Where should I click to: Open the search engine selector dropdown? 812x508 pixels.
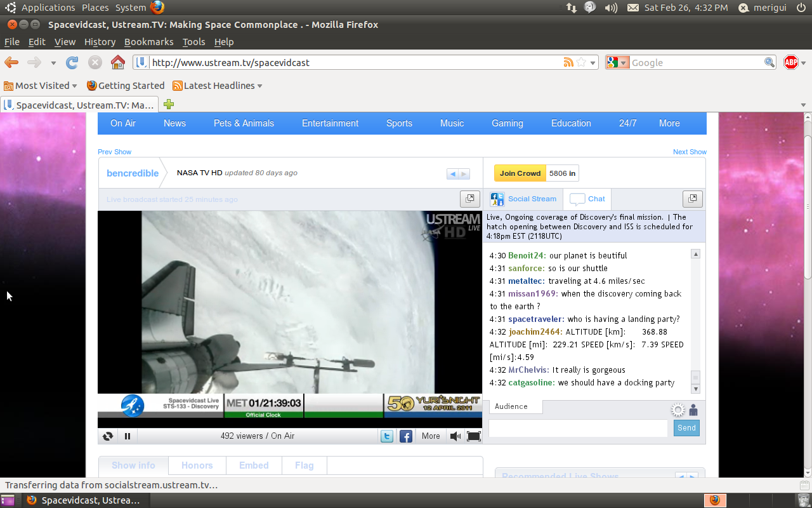click(618, 62)
